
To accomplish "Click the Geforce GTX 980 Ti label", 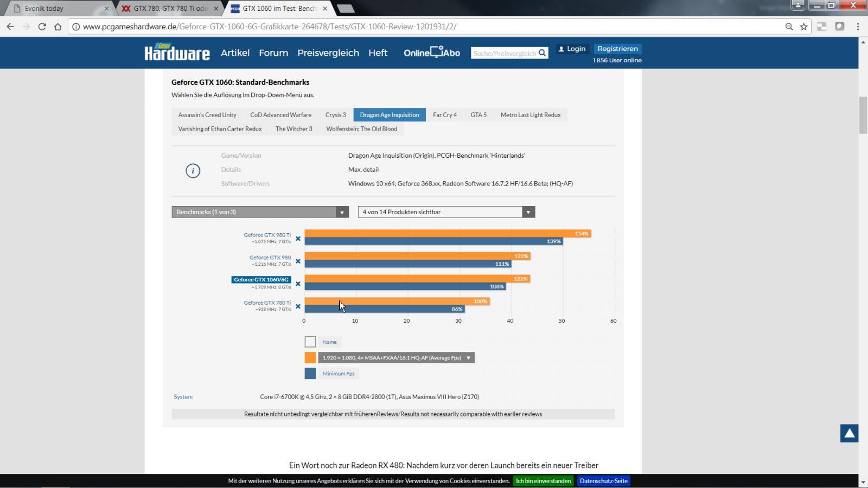I will coord(267,235).
